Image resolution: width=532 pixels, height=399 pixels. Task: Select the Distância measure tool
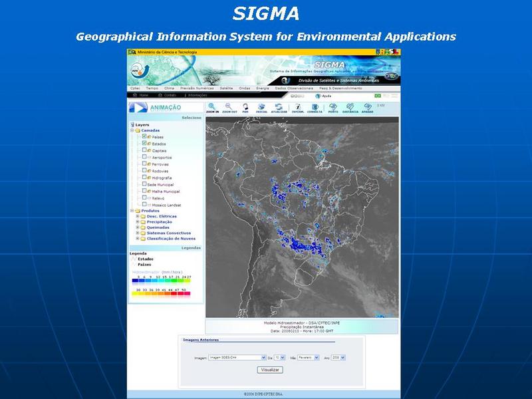(x=350, y=108)
